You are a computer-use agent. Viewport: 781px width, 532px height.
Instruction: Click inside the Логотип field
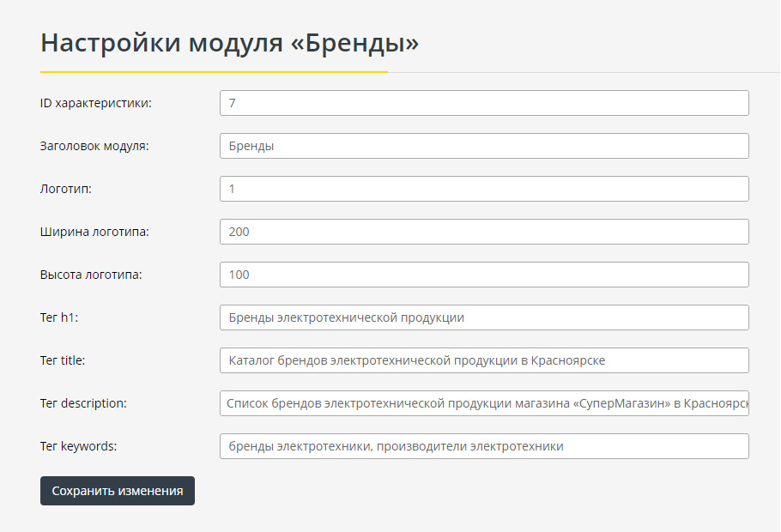481,188
